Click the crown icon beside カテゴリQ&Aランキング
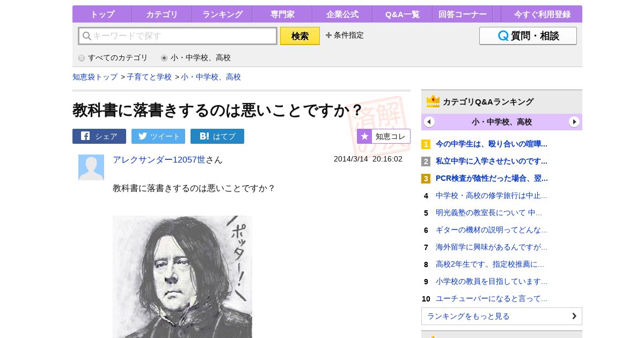This screenshot has height=338, width=644. [x=433, y=101]
